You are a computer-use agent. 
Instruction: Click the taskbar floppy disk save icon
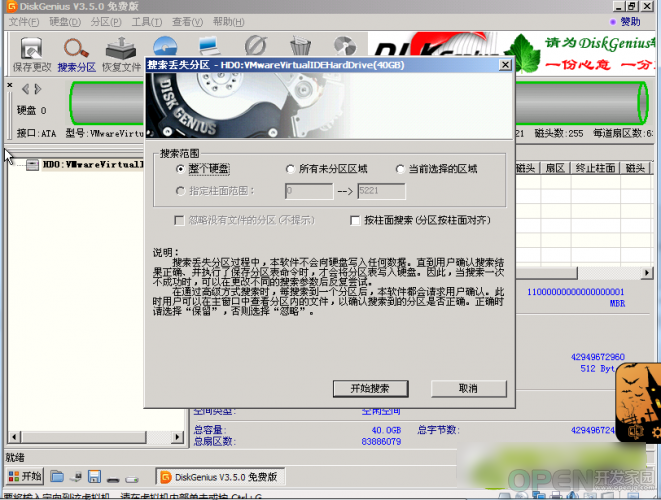(x=94, y=477)
